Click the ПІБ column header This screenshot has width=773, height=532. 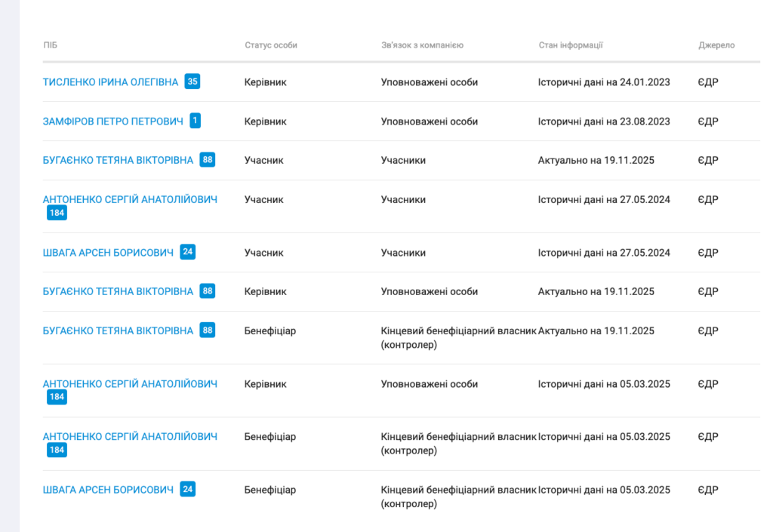point(50,45)
